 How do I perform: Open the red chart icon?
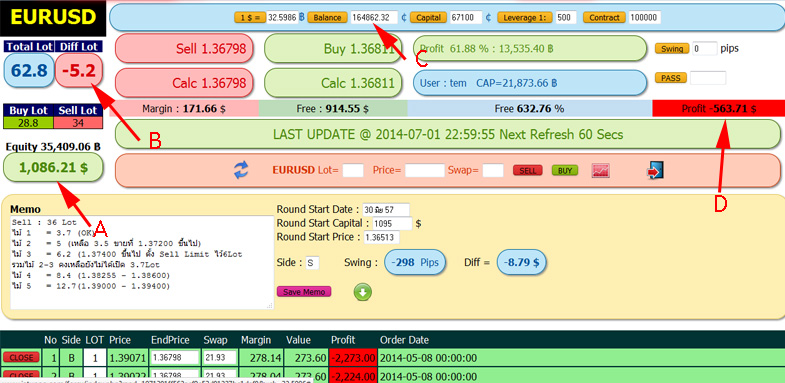coord(601,170)
